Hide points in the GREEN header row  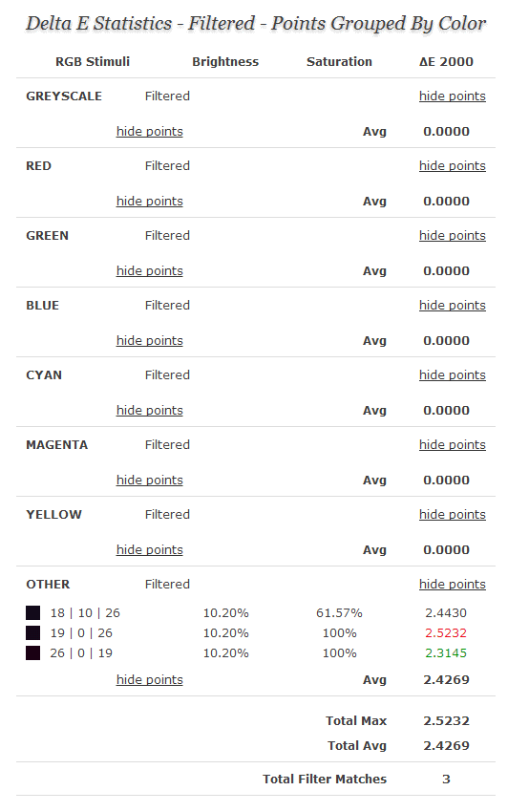click(452, 236)
